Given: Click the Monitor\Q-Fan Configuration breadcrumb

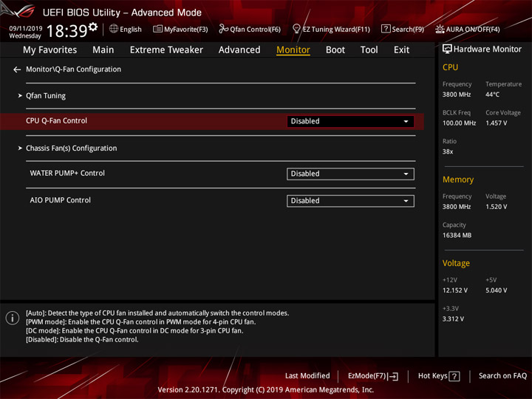Looking at the screenshot, I should pos(73,69).
